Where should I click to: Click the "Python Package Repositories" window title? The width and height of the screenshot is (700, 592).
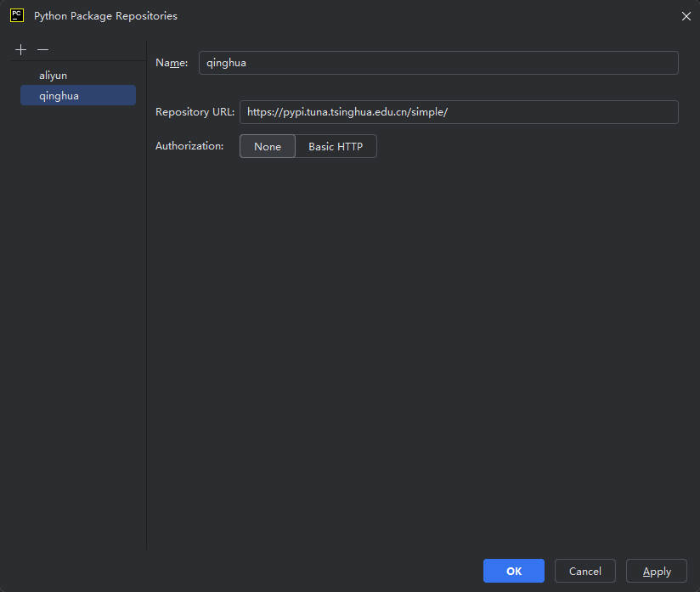coord(105,15)
